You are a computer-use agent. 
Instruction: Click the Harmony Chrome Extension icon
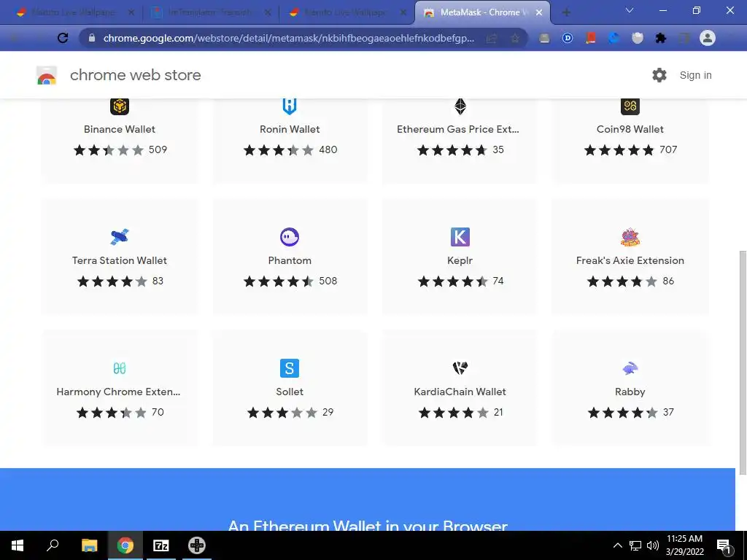[120, 368]
